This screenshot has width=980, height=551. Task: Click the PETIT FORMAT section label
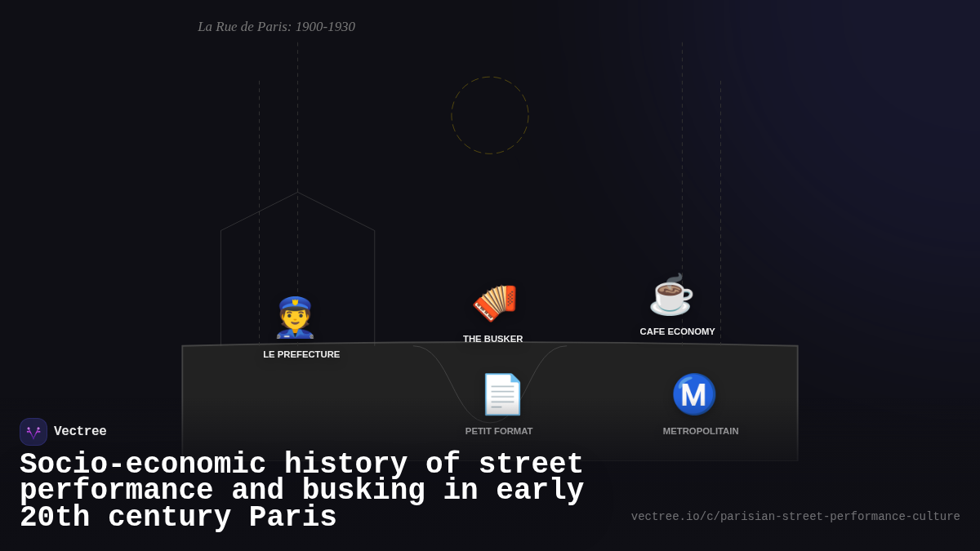[499, 431]
